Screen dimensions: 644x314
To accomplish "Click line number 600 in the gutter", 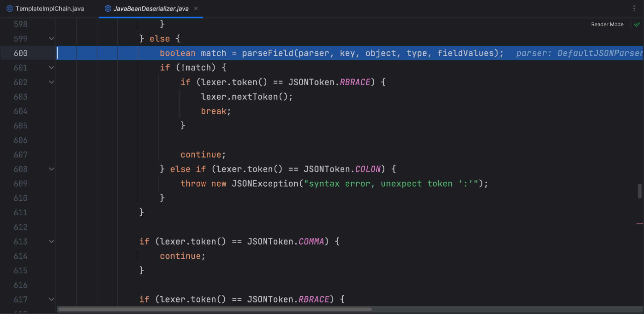I will click(21, 53).
